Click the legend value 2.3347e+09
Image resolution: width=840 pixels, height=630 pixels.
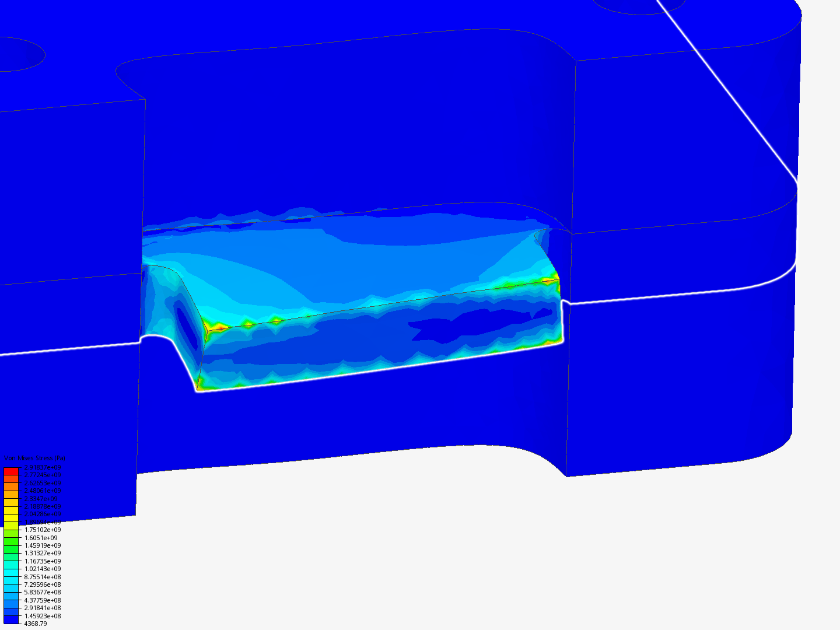click(41, 499)
